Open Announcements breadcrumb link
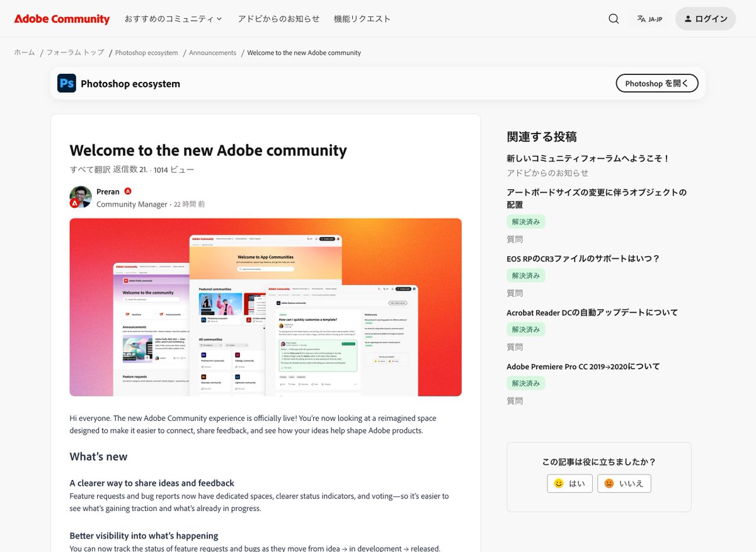 click(212, 53)
